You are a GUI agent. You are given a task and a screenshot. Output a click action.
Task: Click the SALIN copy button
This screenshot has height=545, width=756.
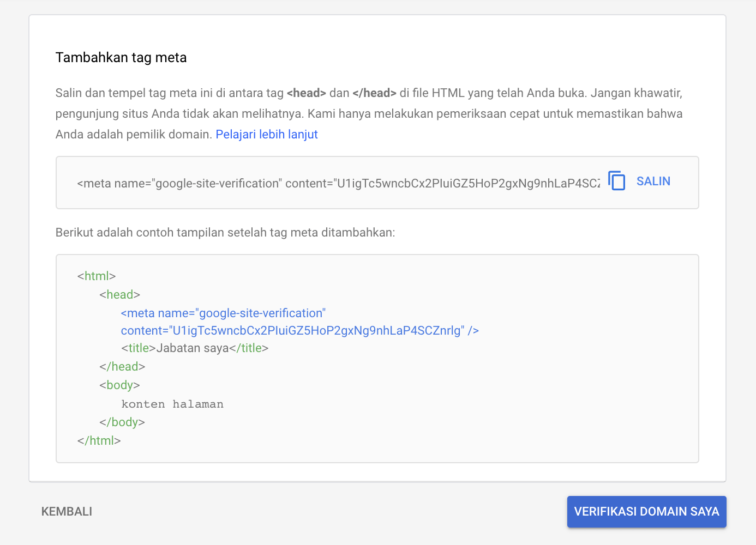tap(653, 181)
